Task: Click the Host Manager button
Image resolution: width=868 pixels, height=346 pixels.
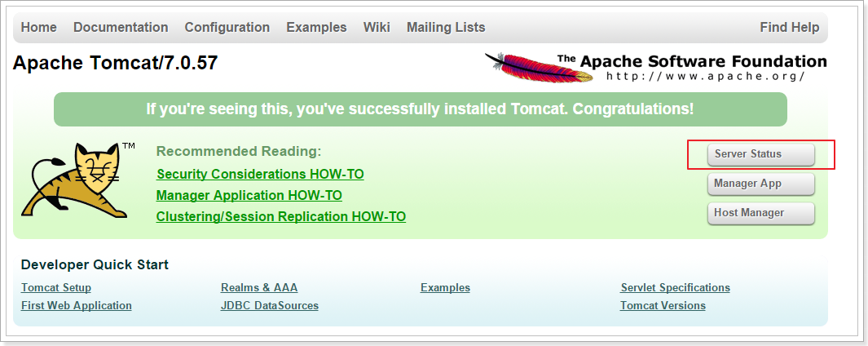Action: [x=760, y=213]
